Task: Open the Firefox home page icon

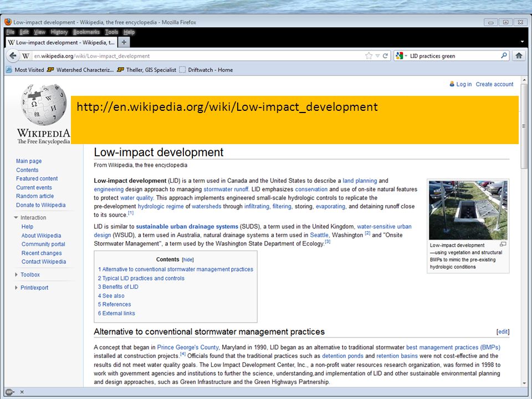Action: pyautogui.click(x=519, y=55)
